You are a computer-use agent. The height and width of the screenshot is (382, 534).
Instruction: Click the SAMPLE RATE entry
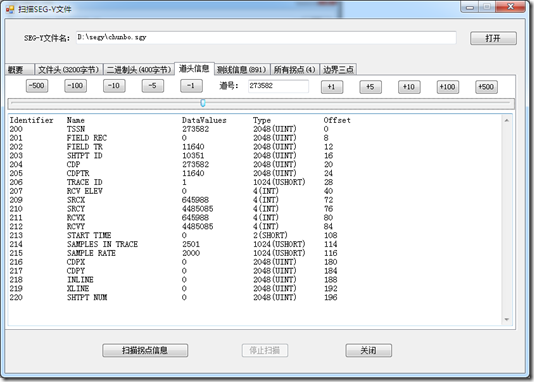pyautogui.click(x=91, y=253)
